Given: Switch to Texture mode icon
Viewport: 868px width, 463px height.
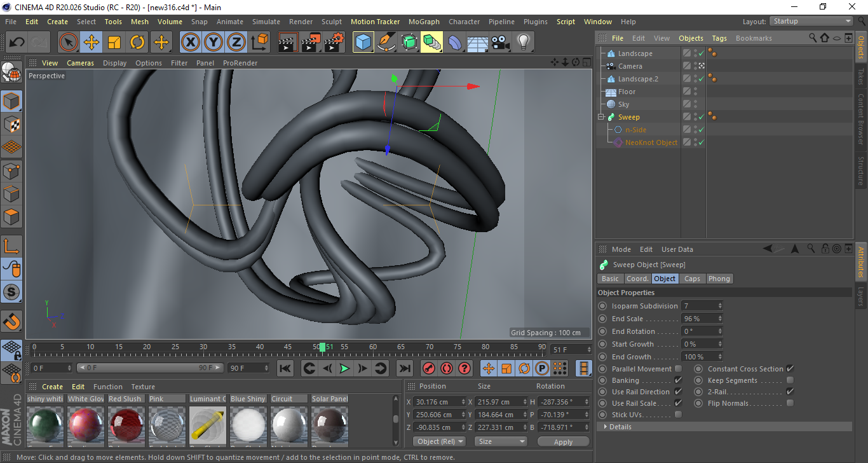Looking at the screenshot, I should pos(11,125).
